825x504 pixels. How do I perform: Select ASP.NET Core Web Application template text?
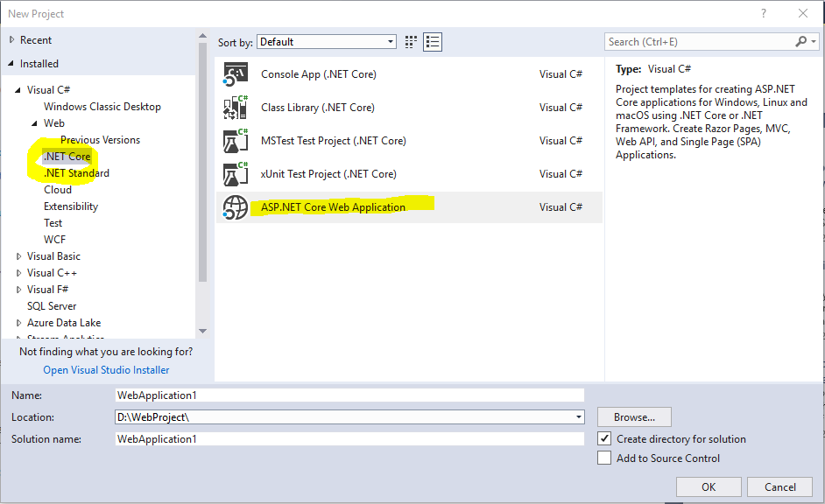[x=333, y=207]
